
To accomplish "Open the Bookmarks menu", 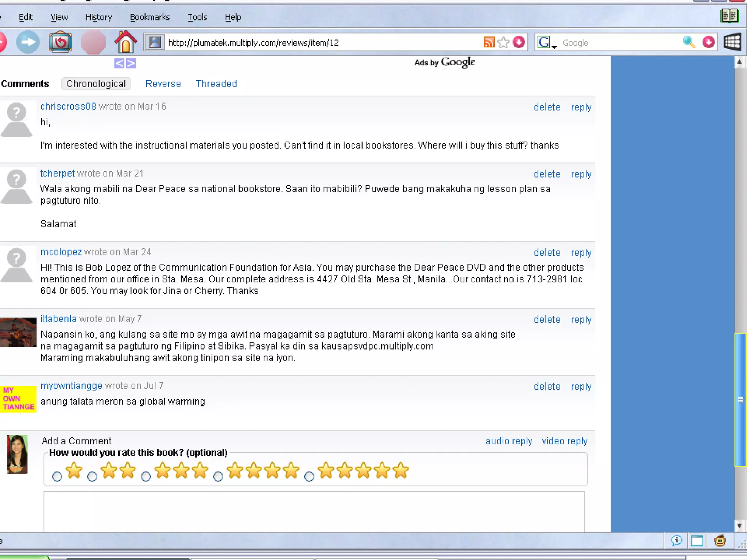I will (150, 17).
